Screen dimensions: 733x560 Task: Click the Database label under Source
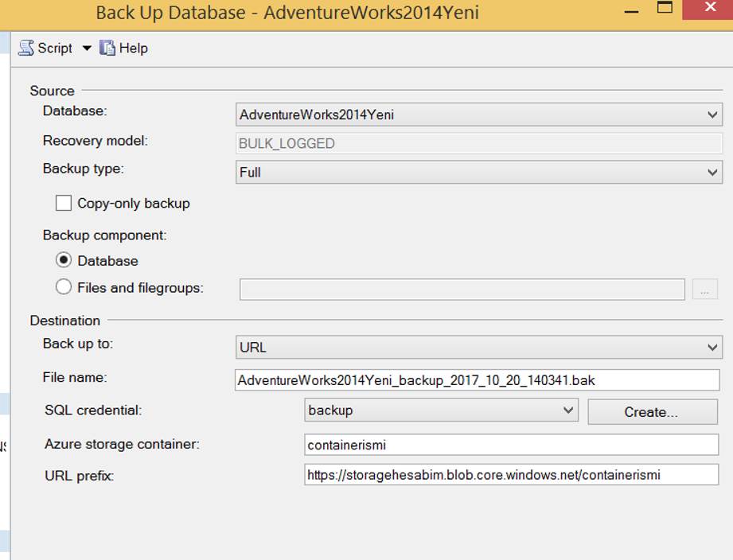pos(75,111)
